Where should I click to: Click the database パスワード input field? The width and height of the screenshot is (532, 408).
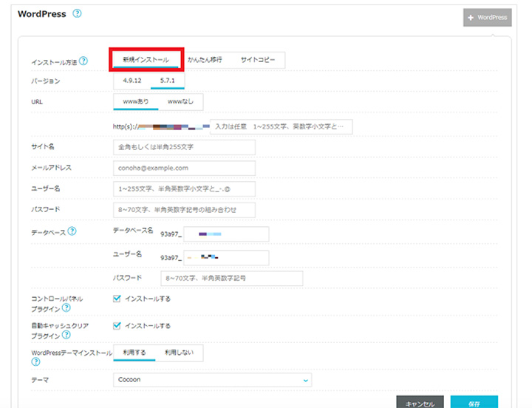click(x=232, y=279)
